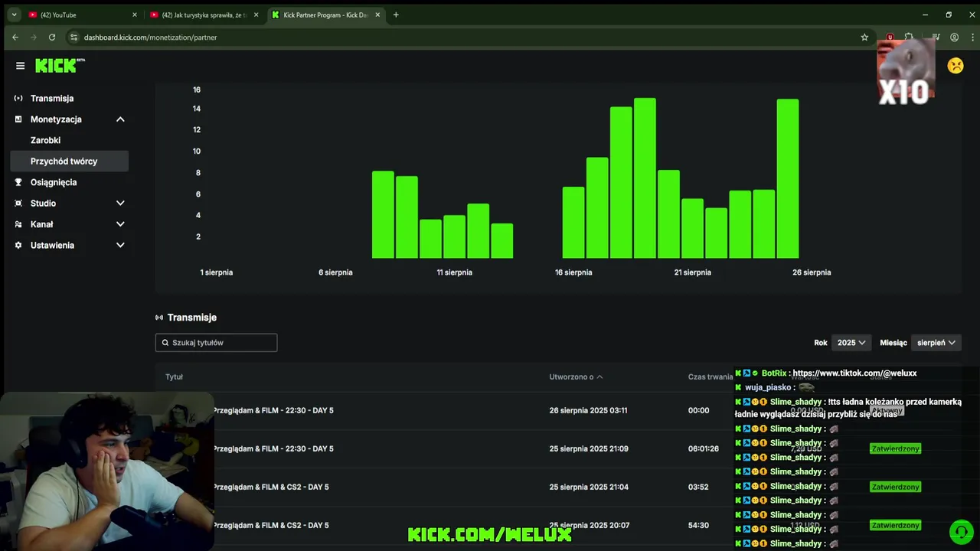Screen dimensions: 980x551
Task: Expand the Ustawienia section
Action: 120,246
